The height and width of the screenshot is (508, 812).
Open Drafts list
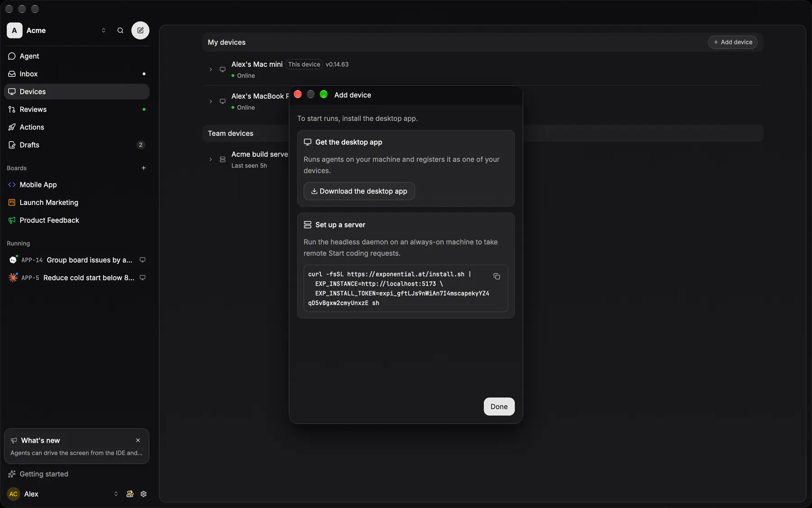click(77, 145)
